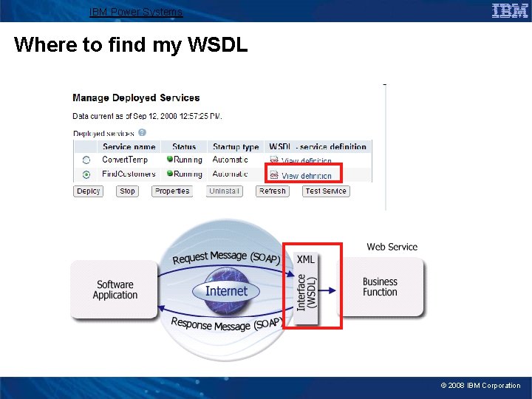
Task: Click the Where to find my WSDL title
Action: tap(131, 45)
